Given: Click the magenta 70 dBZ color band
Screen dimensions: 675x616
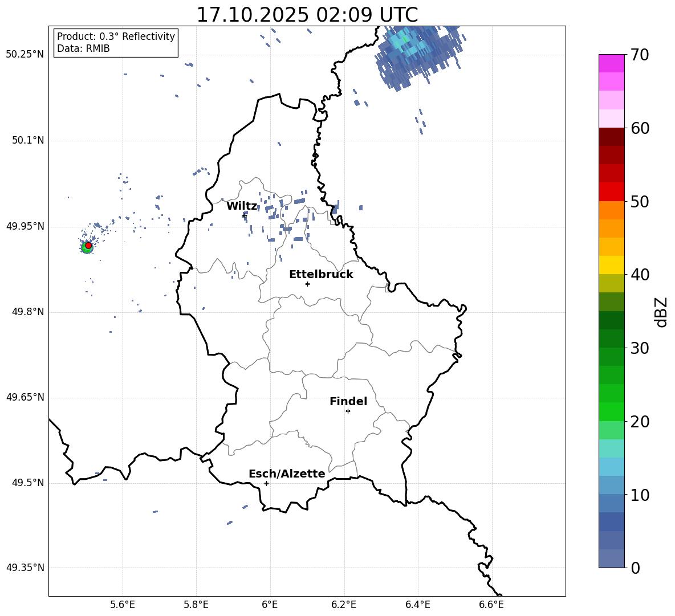Looking at the screenshot, I should click(x=611, y=63).
